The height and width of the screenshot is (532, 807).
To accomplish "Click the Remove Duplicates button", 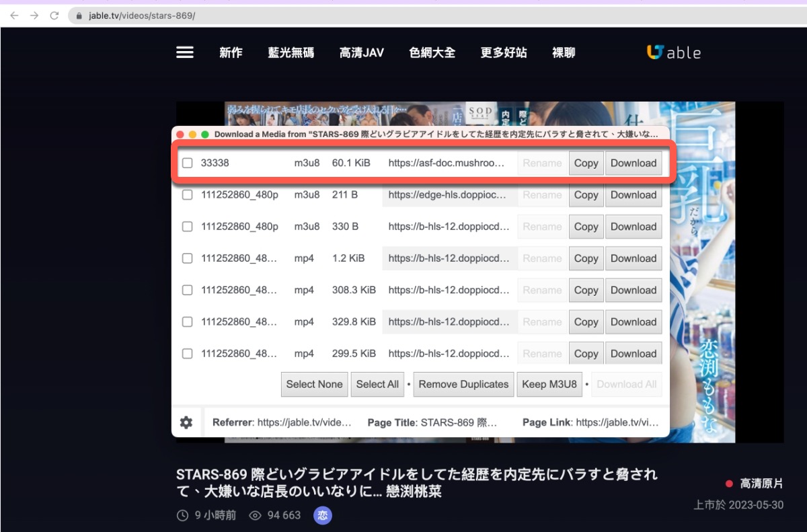I will point(463,384).
